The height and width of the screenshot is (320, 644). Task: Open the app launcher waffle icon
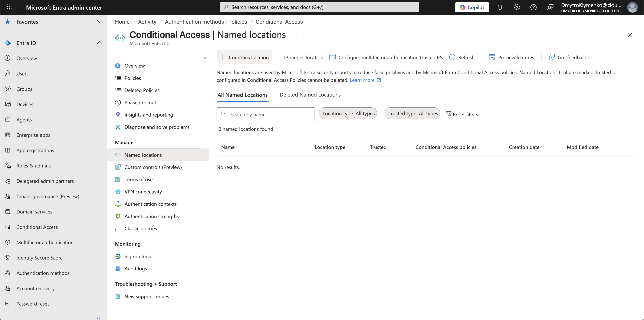coord(9,7)
